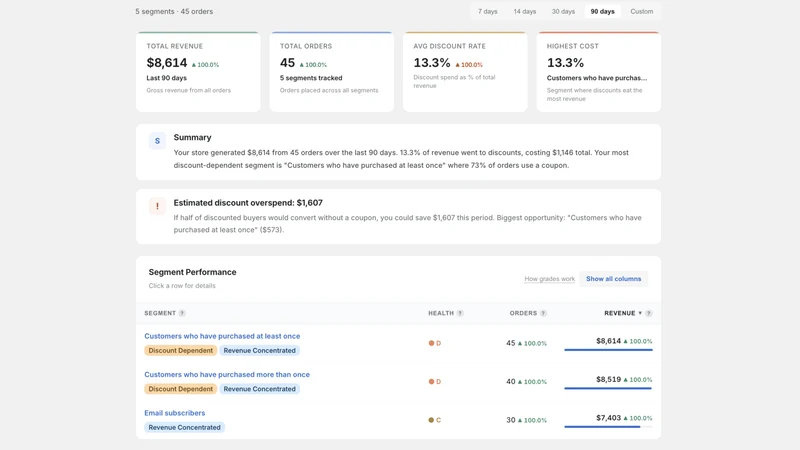800x450 pixels.
Task: Click the 40 orders value in segment table
Action: point(510,382)
